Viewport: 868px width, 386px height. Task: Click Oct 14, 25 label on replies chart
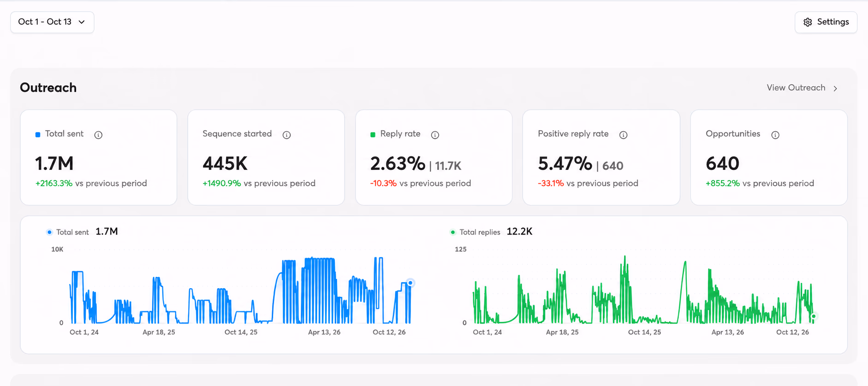click(644, 332)
